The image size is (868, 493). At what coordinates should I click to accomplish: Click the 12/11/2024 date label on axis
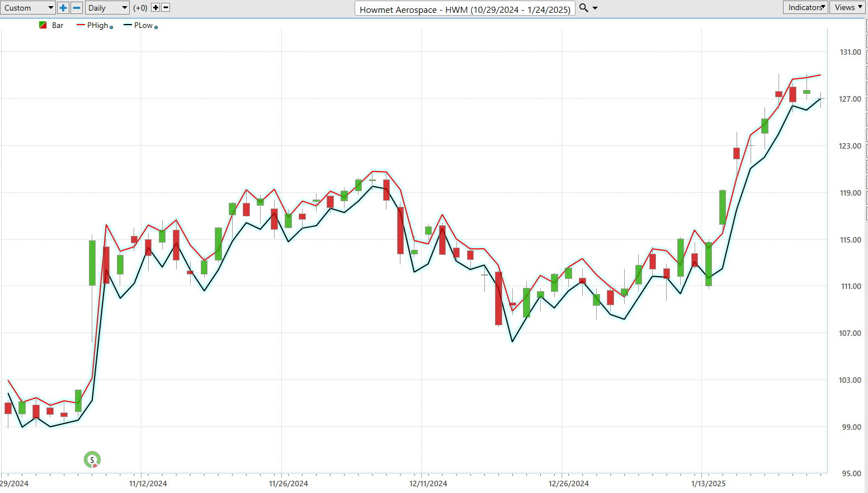point(428,483)
